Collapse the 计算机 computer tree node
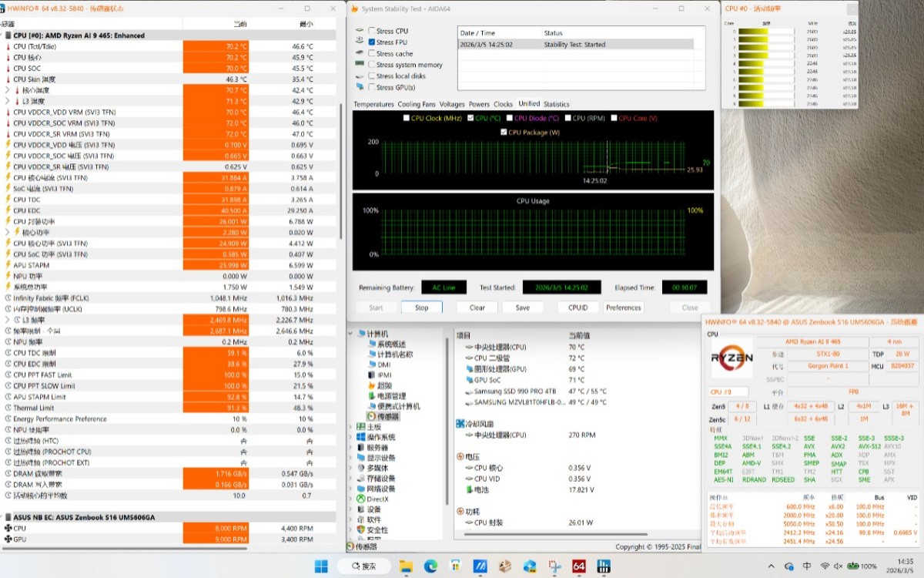 pyautogui.click(x=352, y=334)
